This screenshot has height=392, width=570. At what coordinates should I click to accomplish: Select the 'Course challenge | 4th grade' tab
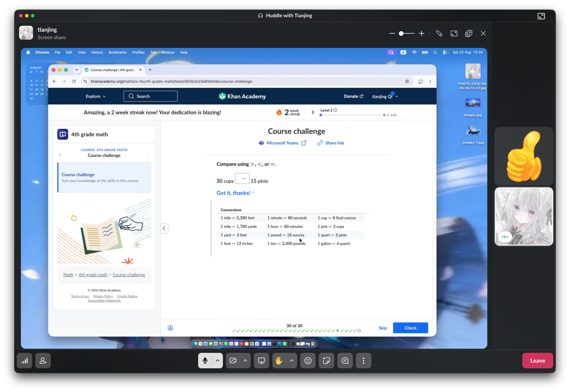113,70
